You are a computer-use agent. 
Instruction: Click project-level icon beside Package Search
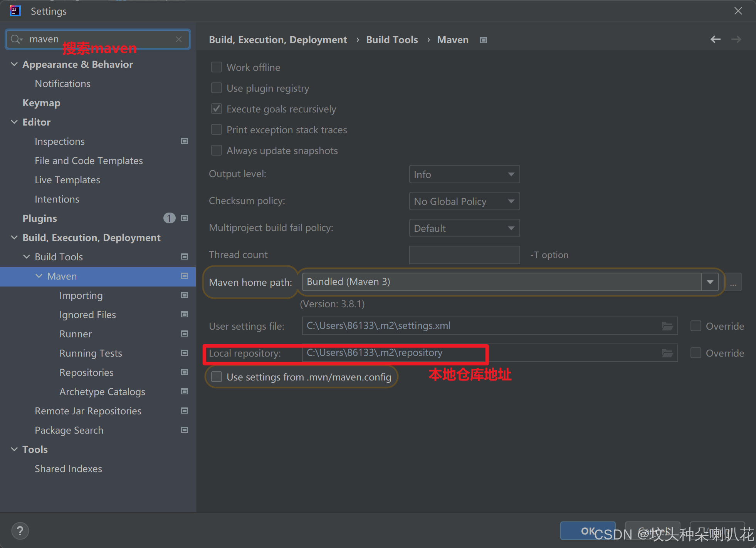click(x=185, y=430)
